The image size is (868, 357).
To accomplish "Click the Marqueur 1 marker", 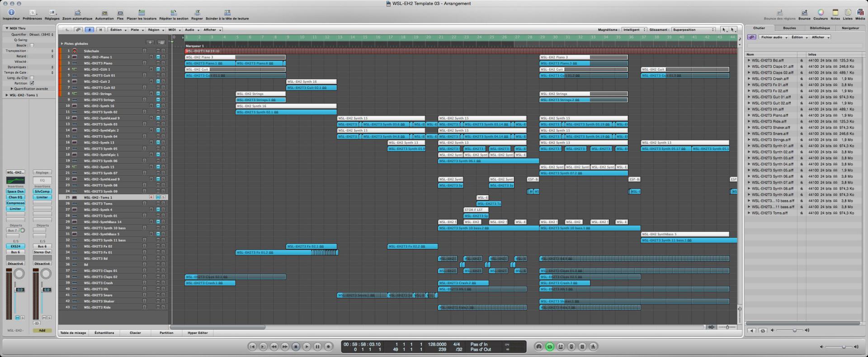I will (195, 46).
